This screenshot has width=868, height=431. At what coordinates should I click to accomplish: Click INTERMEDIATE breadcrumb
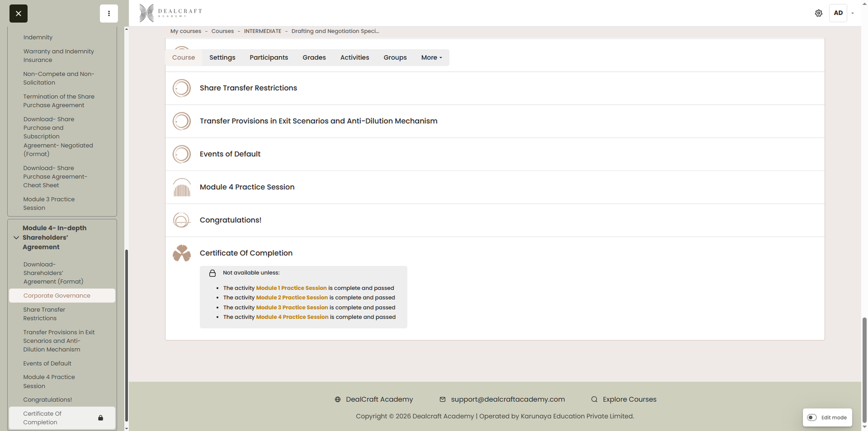pyautogui.click(x=263, y=31)
